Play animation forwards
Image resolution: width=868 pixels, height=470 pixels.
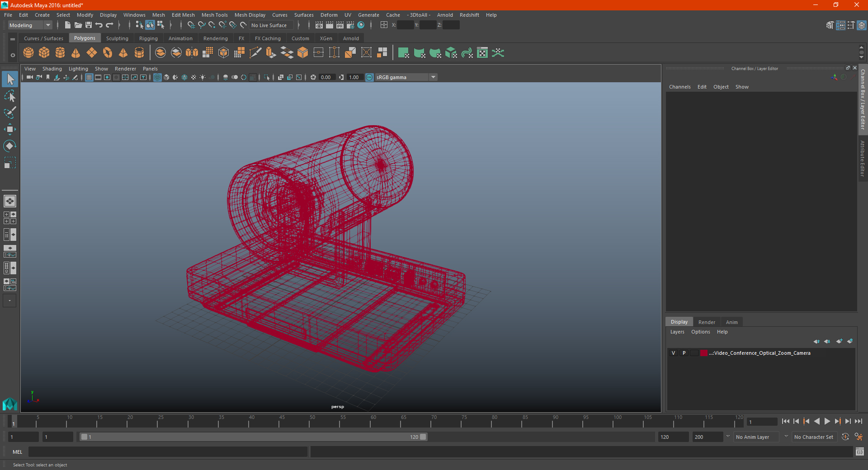tap(827, 421)
